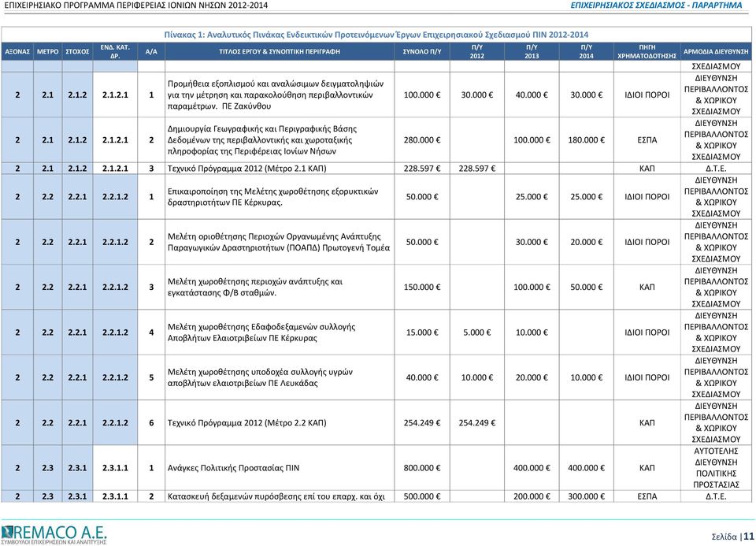Viewport: 756px width, 546px height.
Task: Click ΙΔΙΟΙ ΠΟΡΟΙ in the ΠΕ Ζακύνθου row
Action: 647,95
